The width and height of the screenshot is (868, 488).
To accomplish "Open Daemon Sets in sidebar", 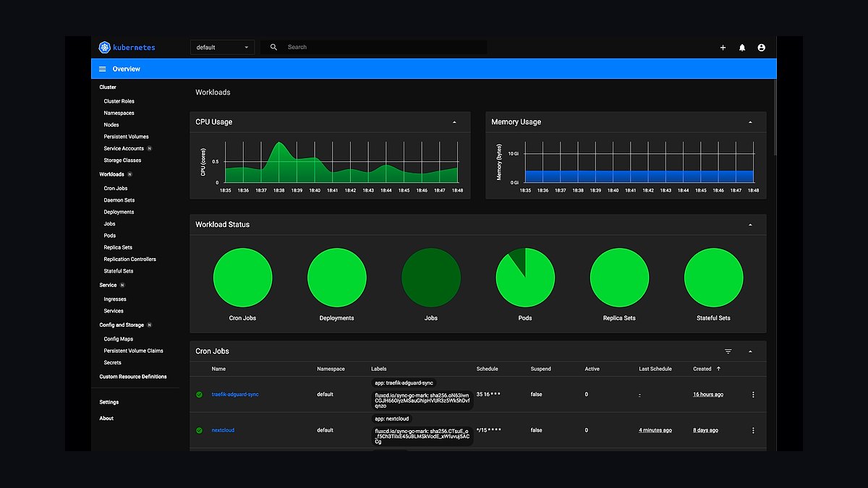I will pyautogui.click(x=119, y=200).
